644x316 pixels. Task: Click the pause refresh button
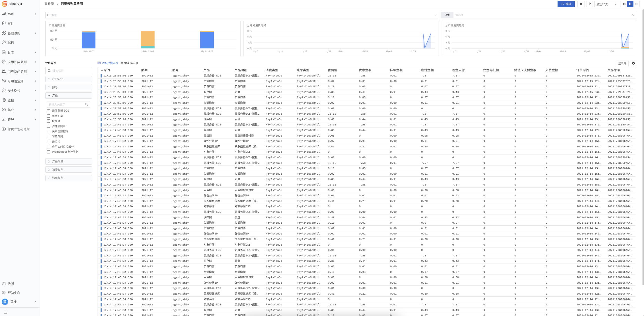pyautogui.click(x=630, y=4)
